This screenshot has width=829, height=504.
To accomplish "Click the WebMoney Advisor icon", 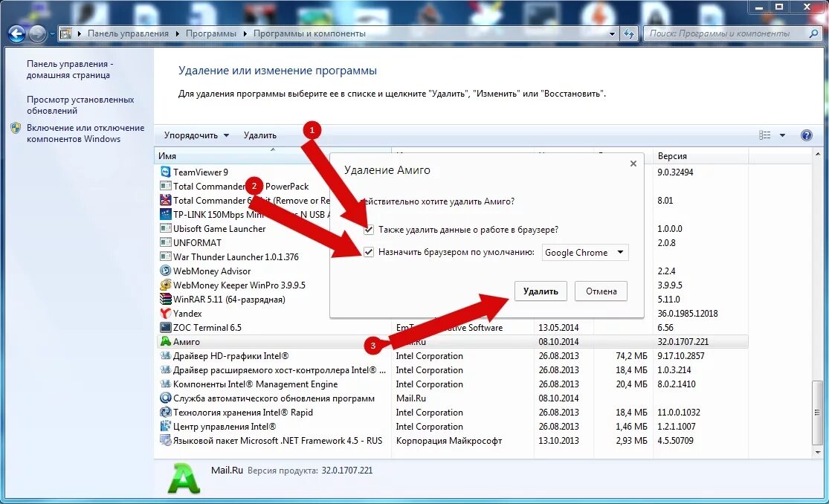I will click(166, 271).
